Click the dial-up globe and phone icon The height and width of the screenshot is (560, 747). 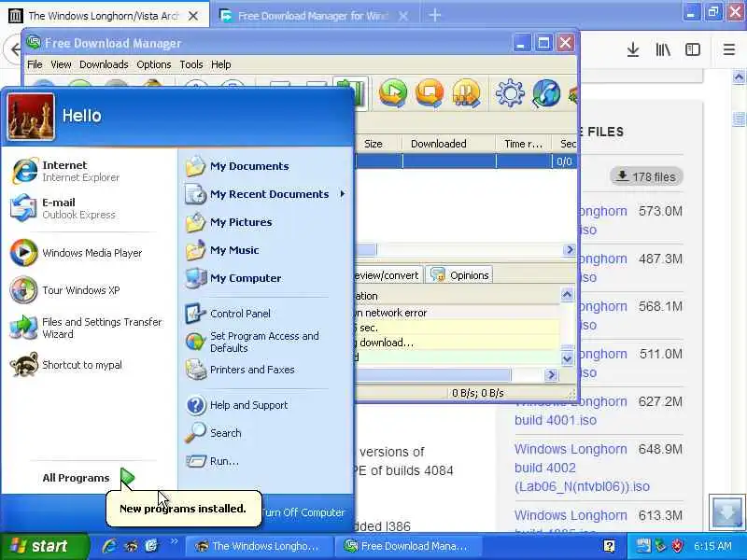(x=546, y=92)
